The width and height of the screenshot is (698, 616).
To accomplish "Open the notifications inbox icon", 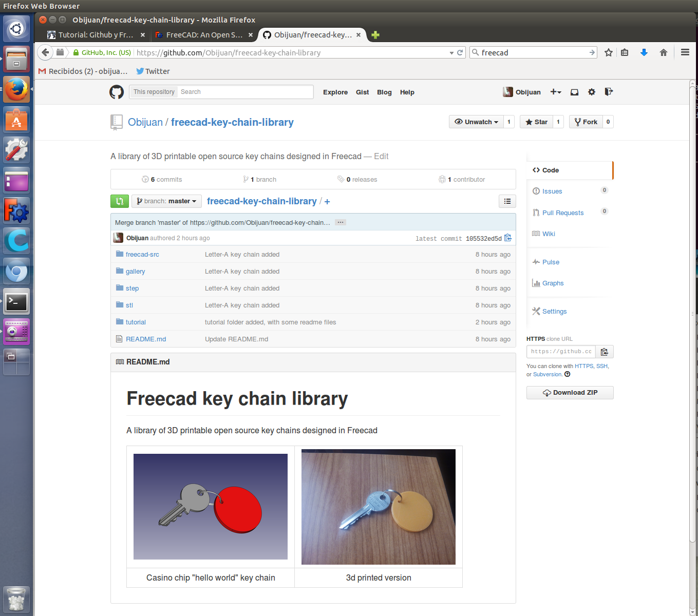I will [x=574, y=92].
